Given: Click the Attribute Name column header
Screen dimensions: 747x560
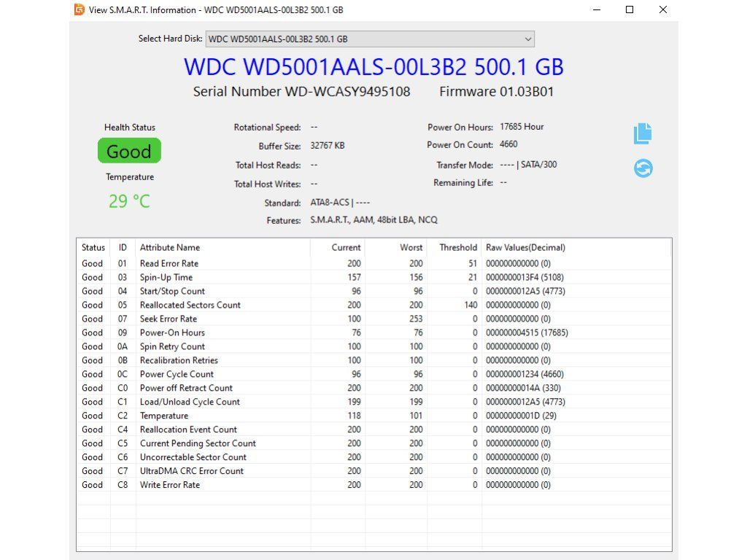Looking at the screenshot, I should 170,247.
